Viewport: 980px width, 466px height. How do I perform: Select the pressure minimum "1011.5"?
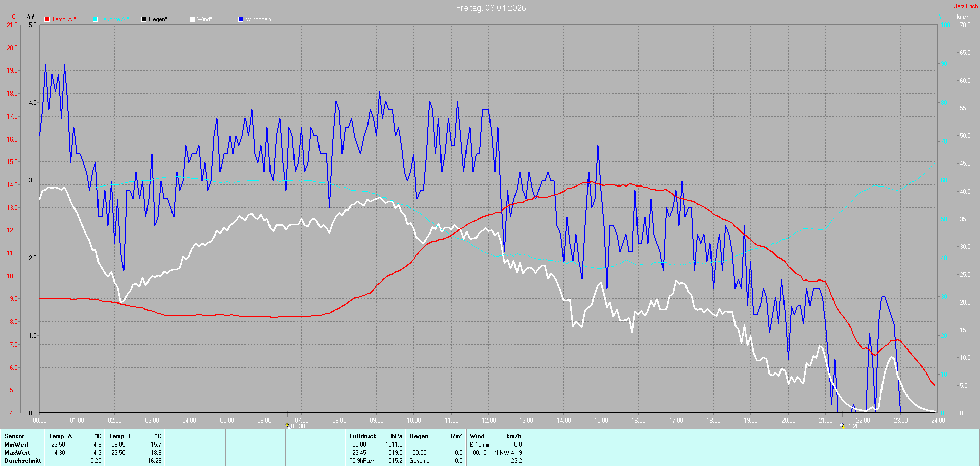pyautogui.click(x=394, y=445)
